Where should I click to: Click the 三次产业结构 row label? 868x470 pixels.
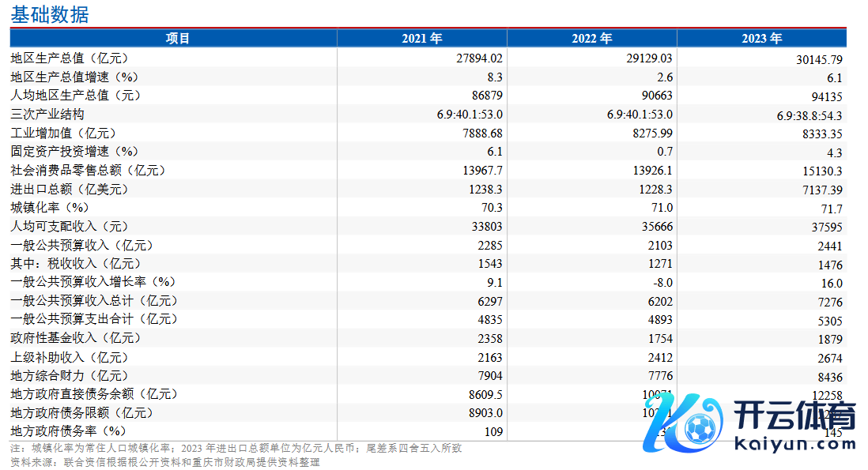[x=47, y=115]
